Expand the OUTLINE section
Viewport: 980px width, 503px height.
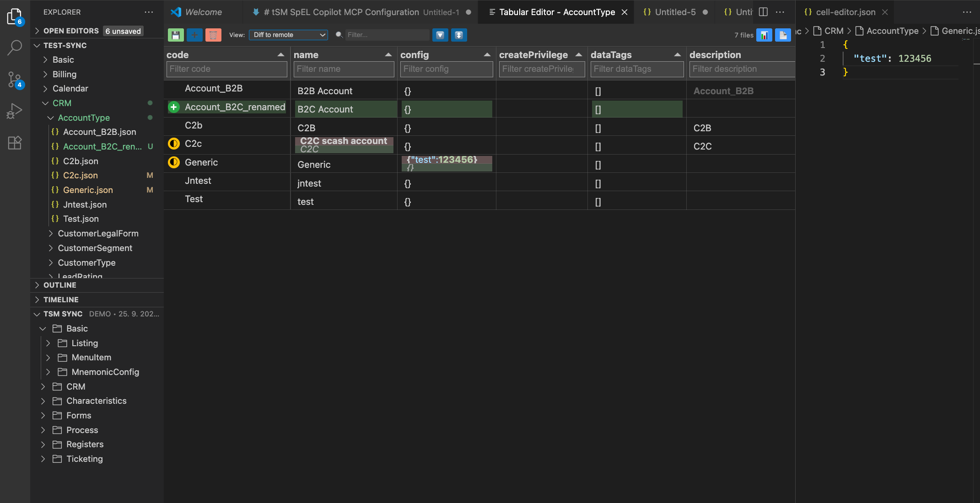point(60,285)
